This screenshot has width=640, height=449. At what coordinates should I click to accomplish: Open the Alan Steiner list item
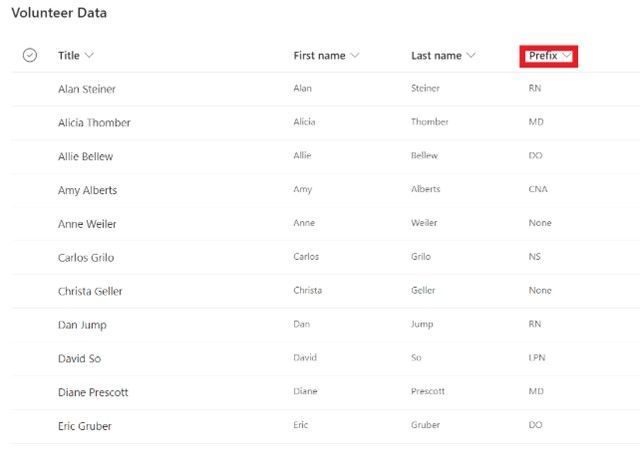coord(87,89)
